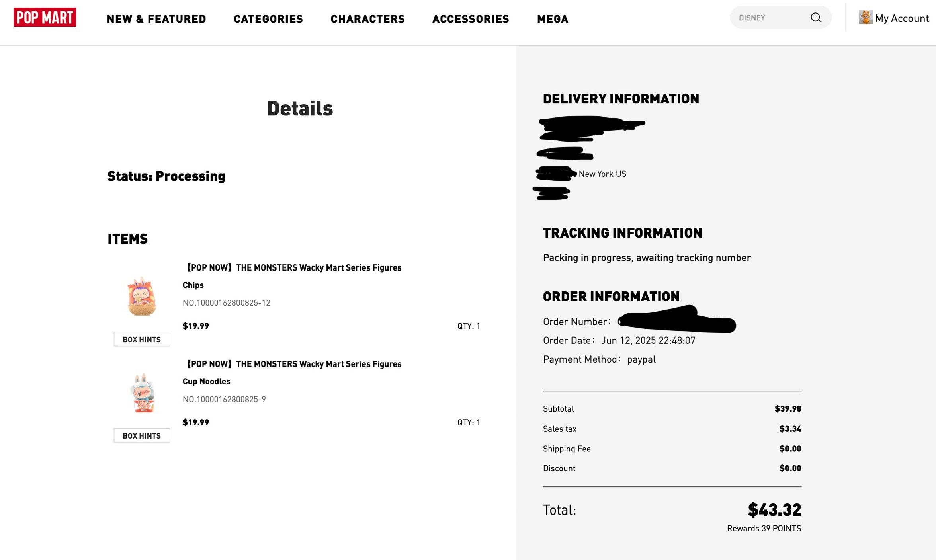This screenshot has width=936, height=560.
Task: Open the Accessories menu
Action: [471, 19]
